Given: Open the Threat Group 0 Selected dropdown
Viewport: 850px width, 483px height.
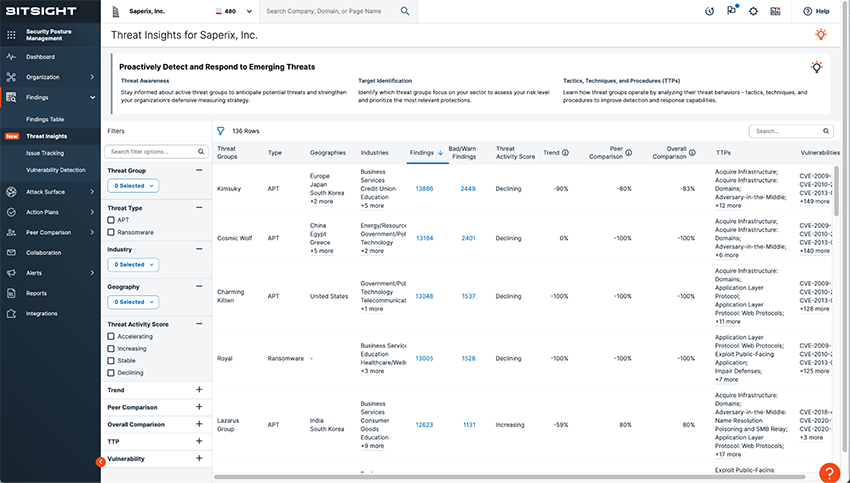Looking at the screenshot, I should coord(133,186).
